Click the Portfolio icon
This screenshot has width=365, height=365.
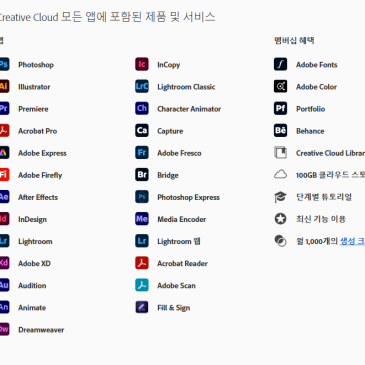tap(280, 108)
